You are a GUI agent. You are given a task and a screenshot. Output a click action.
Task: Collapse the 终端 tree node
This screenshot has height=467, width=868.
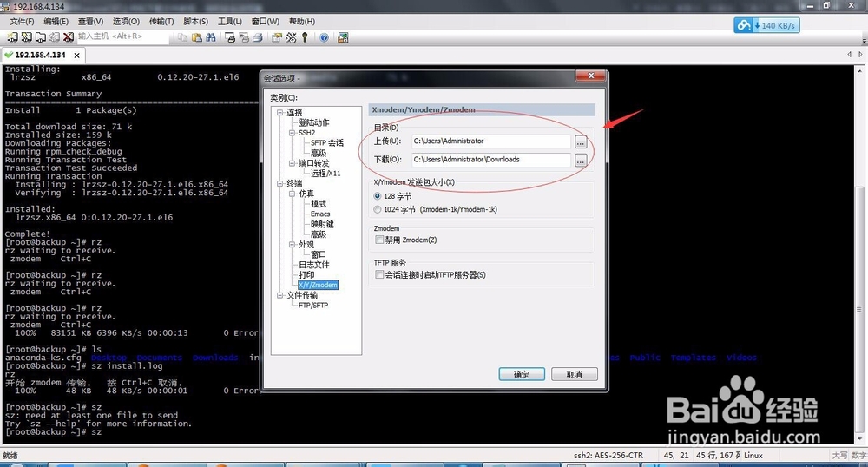280,183
